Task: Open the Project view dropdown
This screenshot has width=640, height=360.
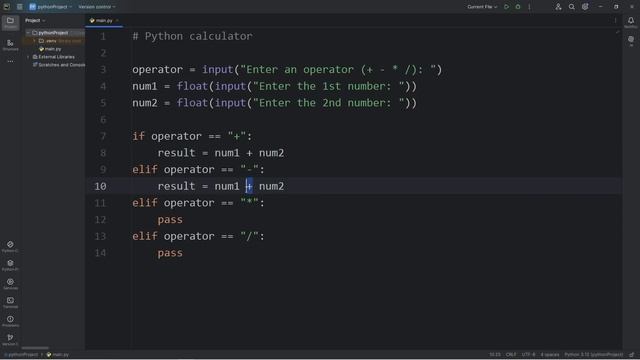Action: (x=35, y=20)
